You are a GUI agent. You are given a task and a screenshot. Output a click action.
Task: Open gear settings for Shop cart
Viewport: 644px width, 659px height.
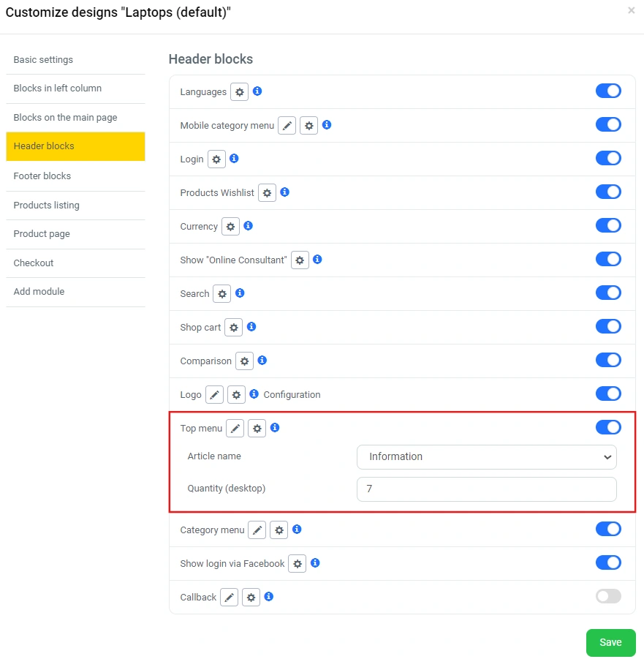coord(233,328)
